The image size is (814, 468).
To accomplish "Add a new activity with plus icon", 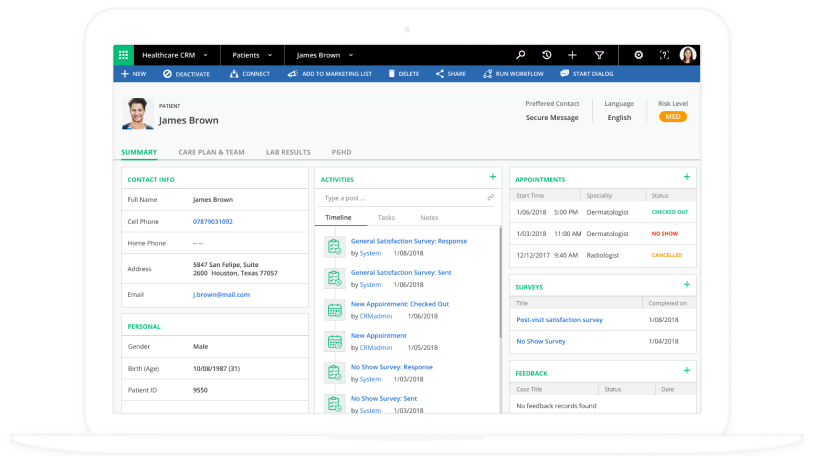I will tap(492, 177).
